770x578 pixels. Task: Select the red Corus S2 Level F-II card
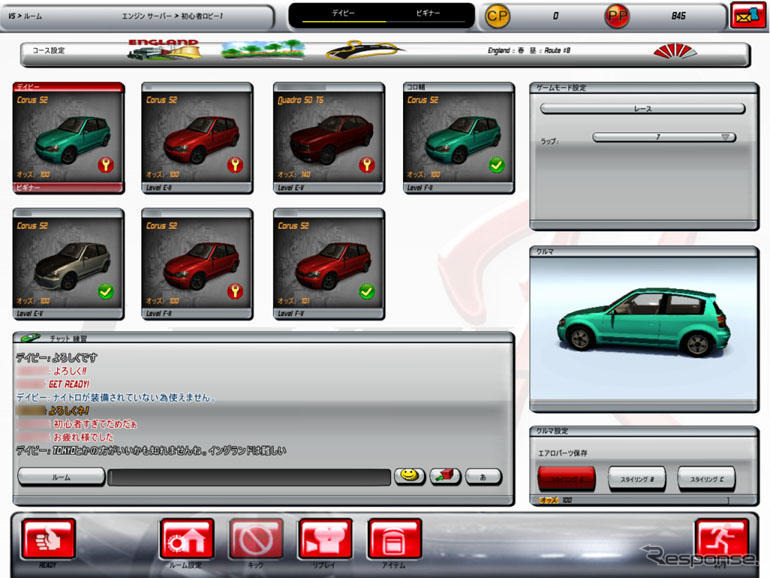point(197,264)
